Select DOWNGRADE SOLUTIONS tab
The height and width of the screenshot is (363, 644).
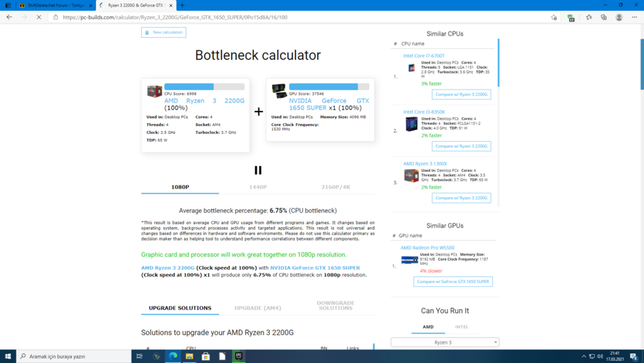click(x=336, y=306)
